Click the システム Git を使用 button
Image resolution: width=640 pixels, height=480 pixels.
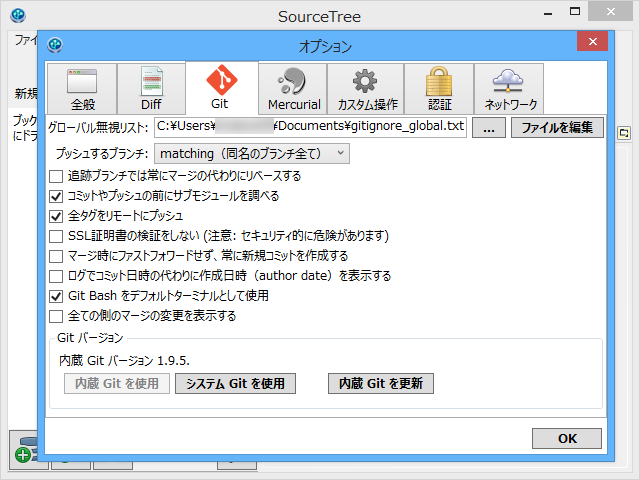coord(236,384)
